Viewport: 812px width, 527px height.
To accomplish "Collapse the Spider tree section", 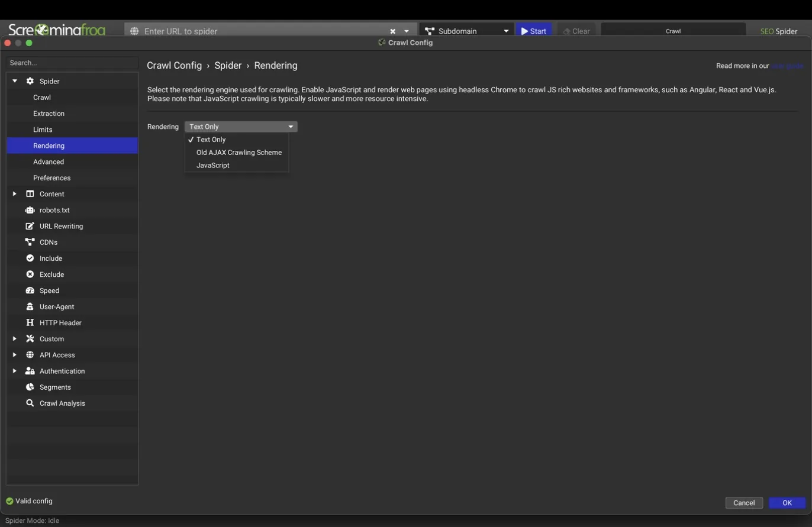I will coord(15,81).
